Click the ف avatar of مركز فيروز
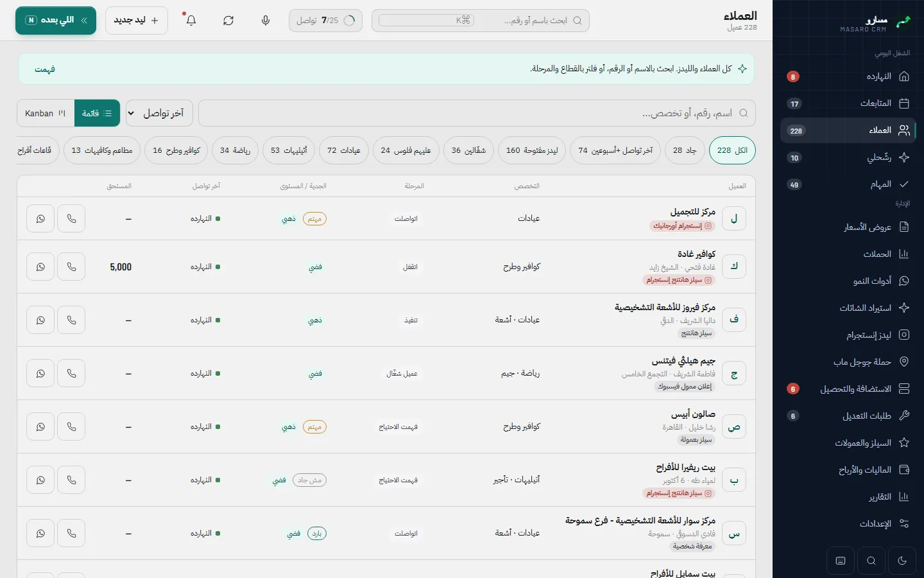Screen dimensions: 924x578 (734, 319)
